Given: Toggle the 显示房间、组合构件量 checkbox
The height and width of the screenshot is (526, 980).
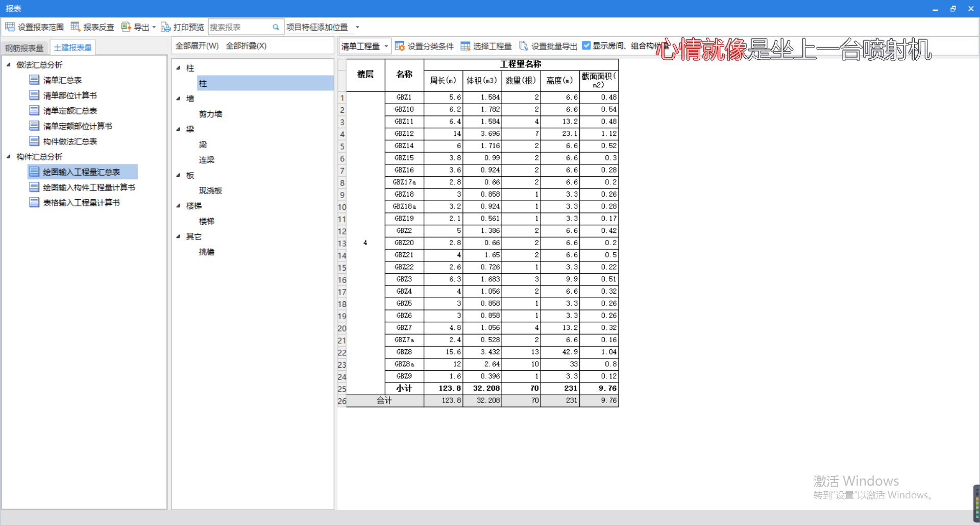Looking at the screenshot, I should click(586, 45).
